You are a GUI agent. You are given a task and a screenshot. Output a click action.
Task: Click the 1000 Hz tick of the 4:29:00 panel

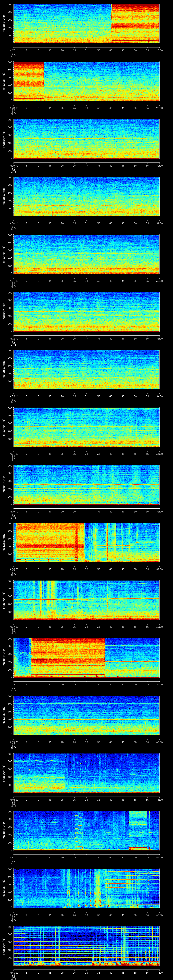coord(9,120)
